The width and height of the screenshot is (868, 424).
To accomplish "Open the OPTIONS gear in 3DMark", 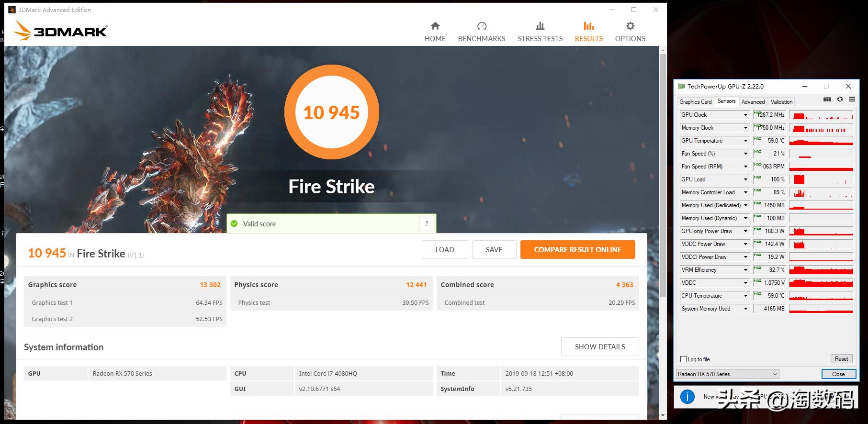I will [x=630, y=32].
